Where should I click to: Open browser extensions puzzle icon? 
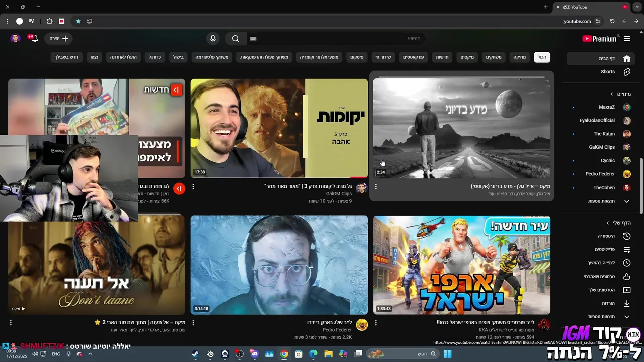tap(49, 21)
